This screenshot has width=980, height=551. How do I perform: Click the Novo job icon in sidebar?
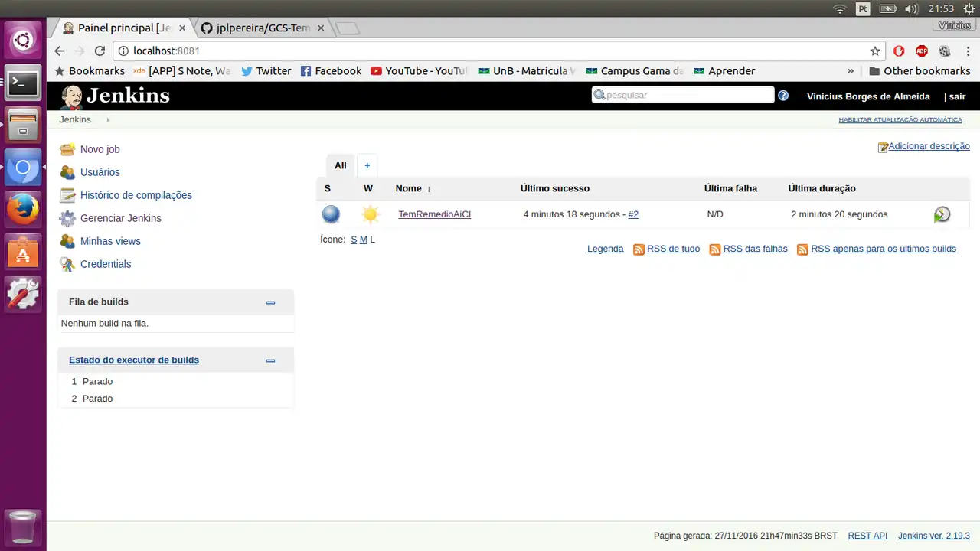pos(67,149)
